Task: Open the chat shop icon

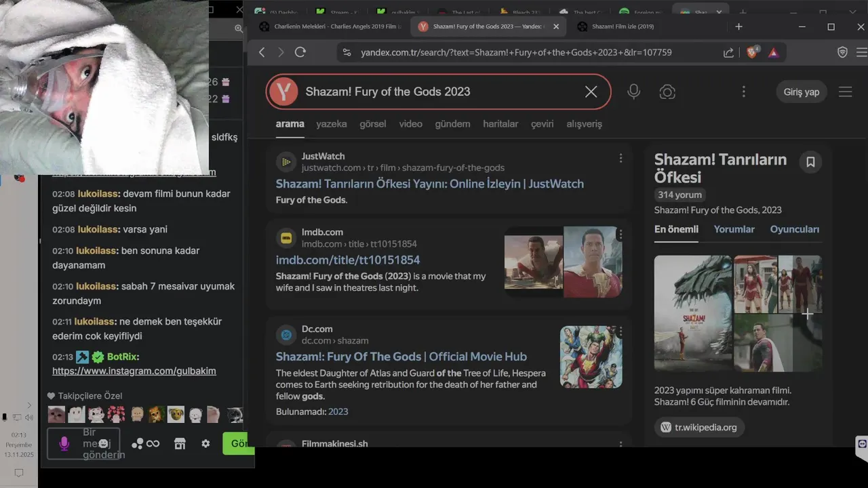Action: pyautogui.click(x=180, y=443)
